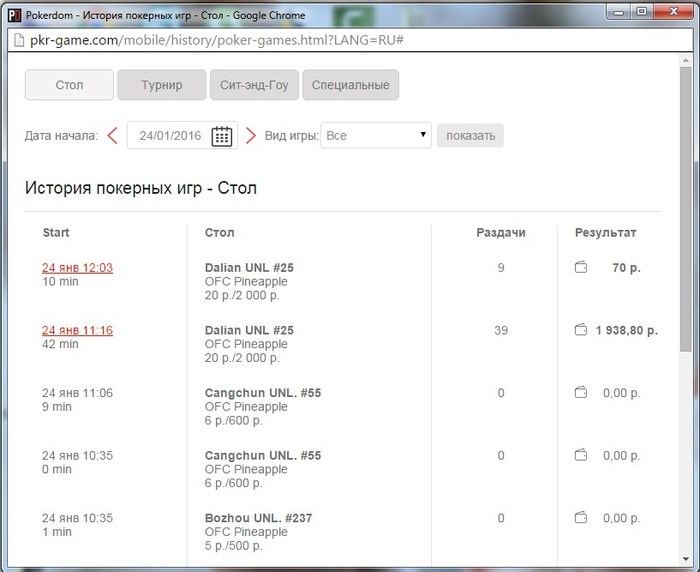Click the показать button
This screenshot has height=572, width=700.
tap(470, 136)
